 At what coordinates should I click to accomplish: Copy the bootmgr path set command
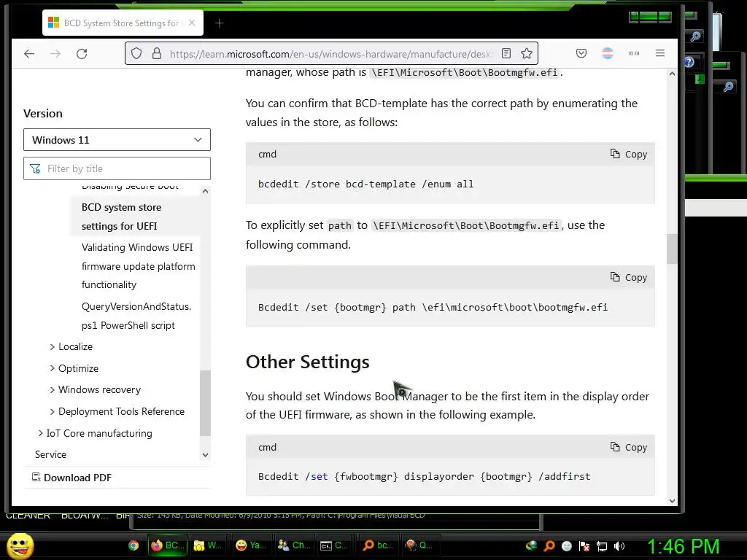tap(628, 277)
